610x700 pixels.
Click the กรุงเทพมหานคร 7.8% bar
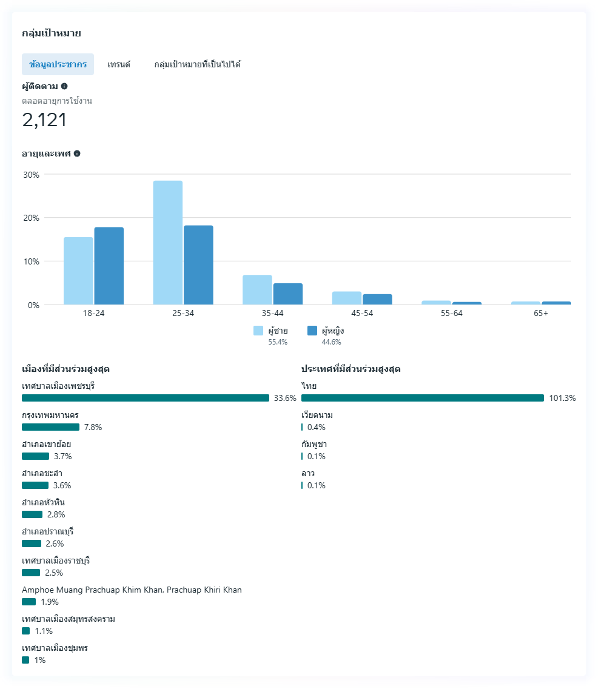50,427
